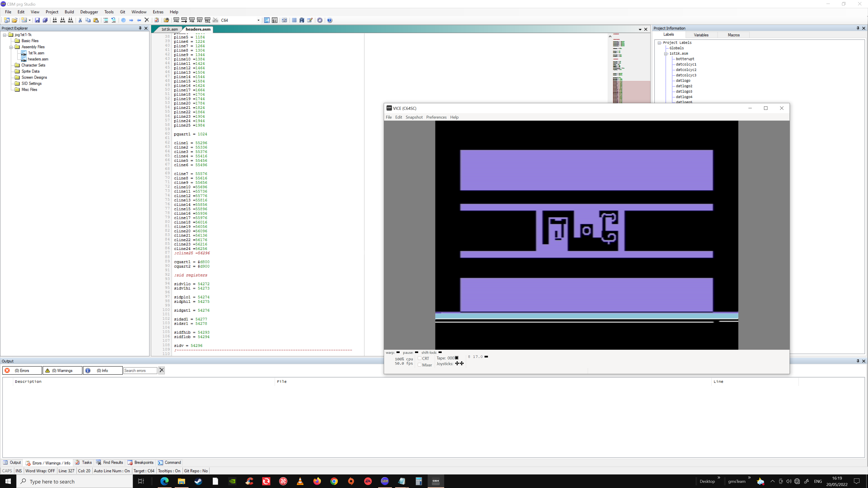Toggle the Mixer checkbox in VICE
Image resolution: width=868 pixels, height=488 pixels.
[420, 365]
